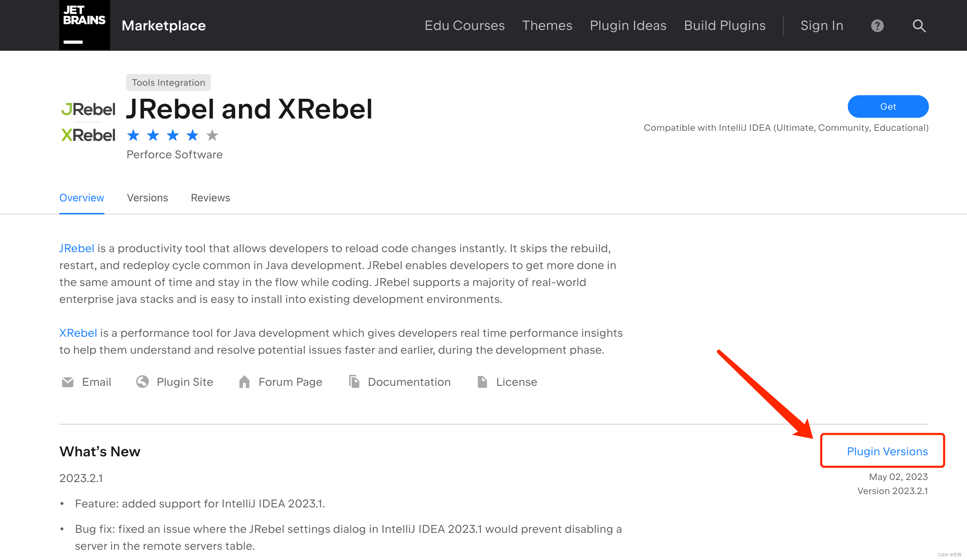Image resolution: width=967 pixels, height=560 pixels.
Task: Click the IntelliJ IDEA 2023.1 feature line
Action: pos(200,504)
